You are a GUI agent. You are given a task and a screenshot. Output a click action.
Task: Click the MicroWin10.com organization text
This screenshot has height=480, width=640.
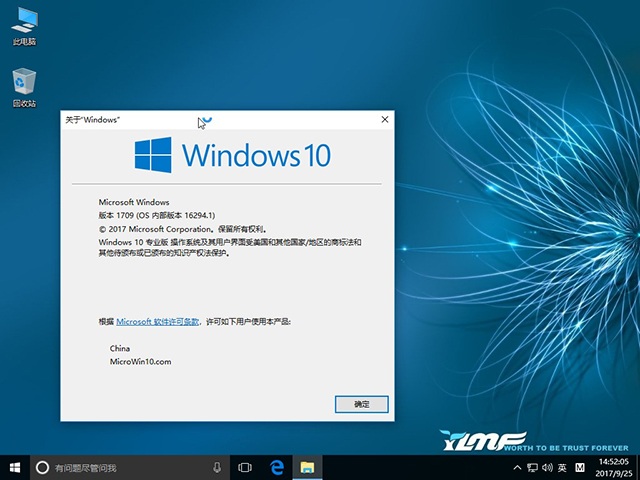(140, 362)
